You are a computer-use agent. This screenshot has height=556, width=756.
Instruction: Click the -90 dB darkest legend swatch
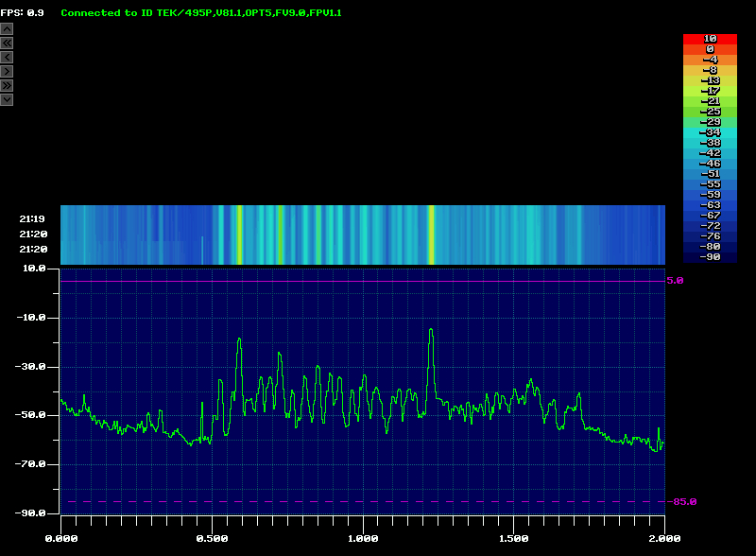tap(709, 256)
